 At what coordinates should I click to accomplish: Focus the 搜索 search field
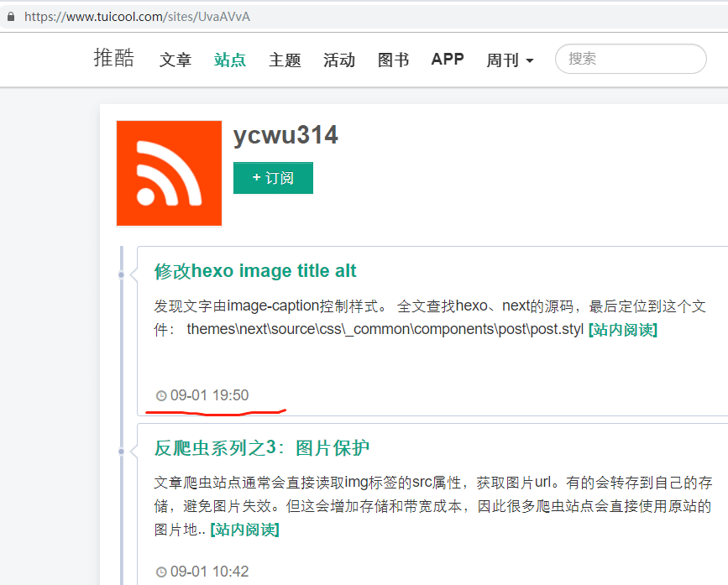pos(631,59)
